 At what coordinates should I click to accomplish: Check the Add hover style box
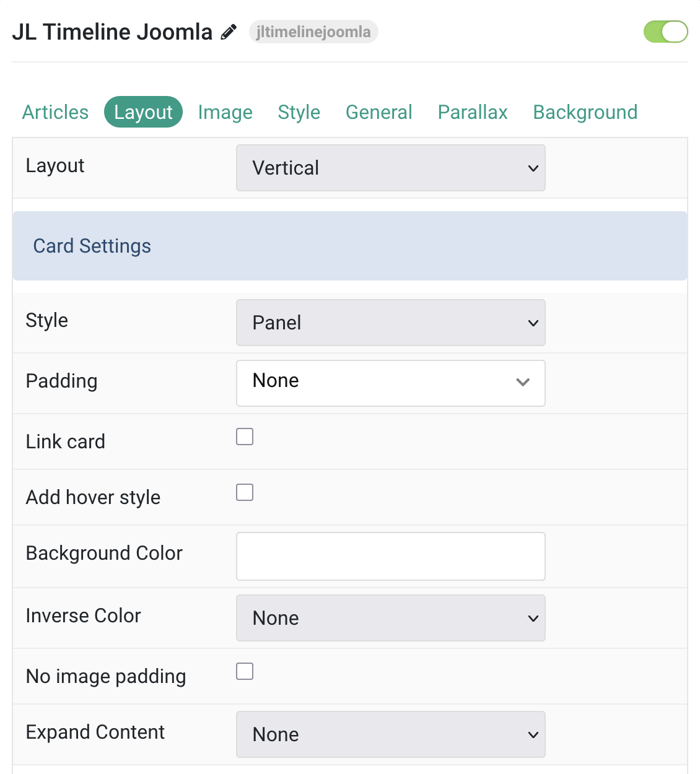[245, 492]
